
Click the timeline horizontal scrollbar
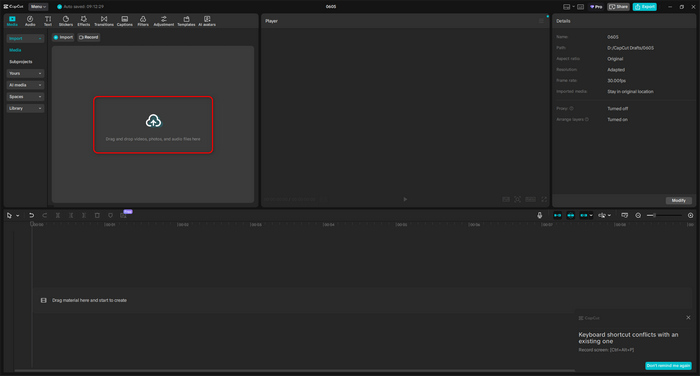[295, 370]
